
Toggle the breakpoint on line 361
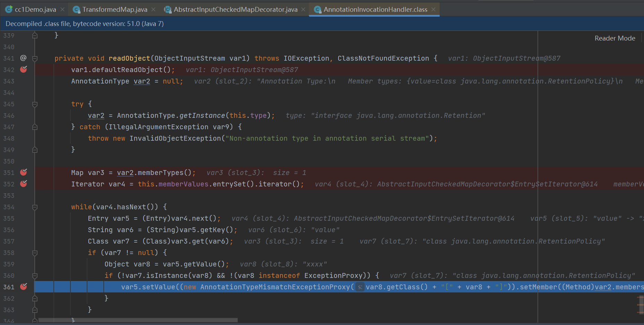24,287
